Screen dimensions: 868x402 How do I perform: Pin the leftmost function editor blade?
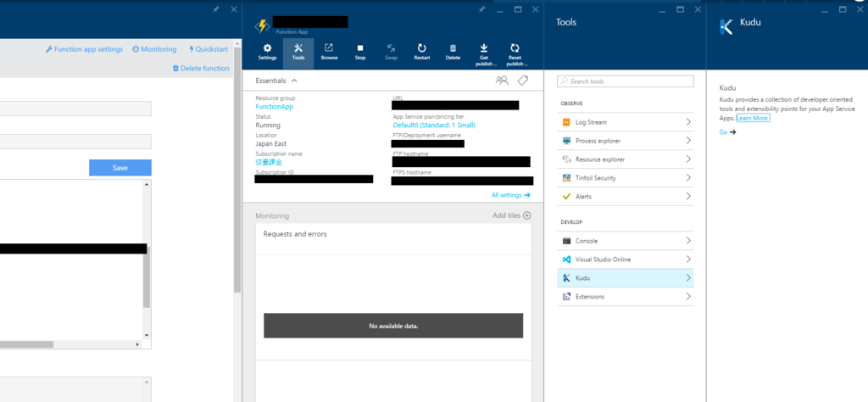point(216,9)
